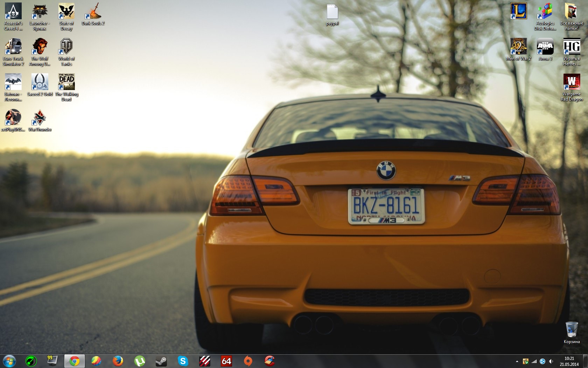Click the State of Decay shortcut
This screenshot has height=368, width=588.
pyautogui.click(x=66, y=16)
